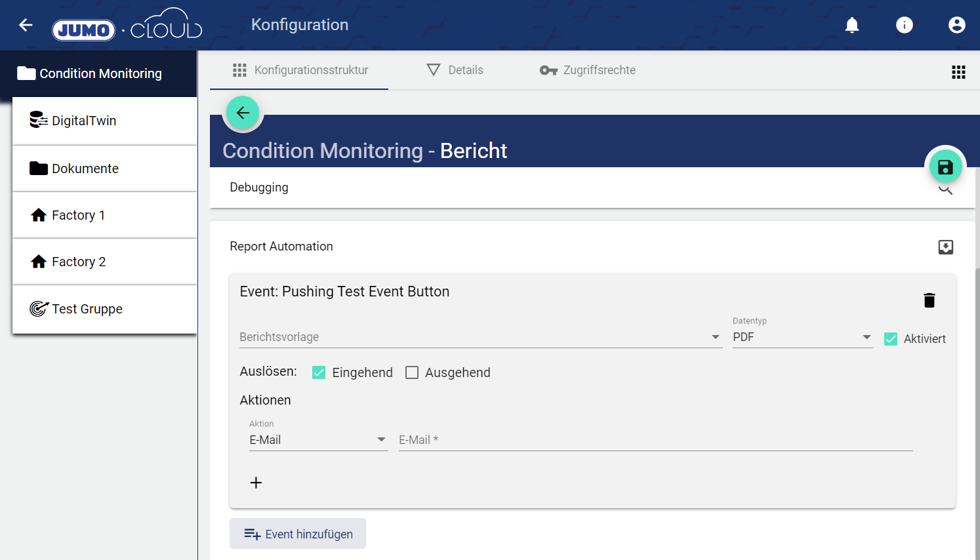The image size is (980, 560).
Task: Open the Aktion E-Mail dropdown
Action: [317, 440]
